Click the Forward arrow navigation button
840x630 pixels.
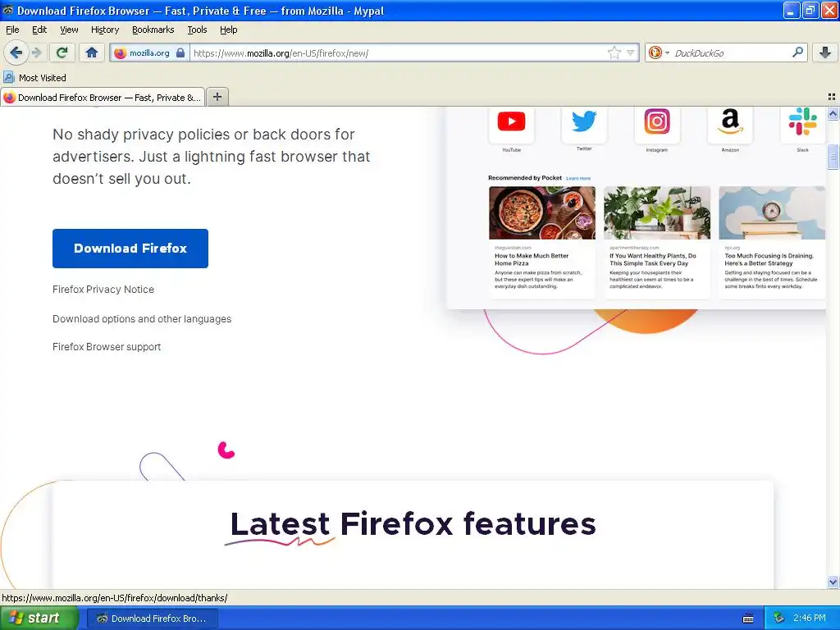[36, 52]
